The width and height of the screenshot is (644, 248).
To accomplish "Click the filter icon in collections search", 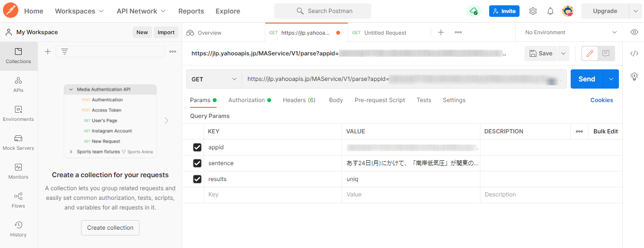I will [64, 52].
